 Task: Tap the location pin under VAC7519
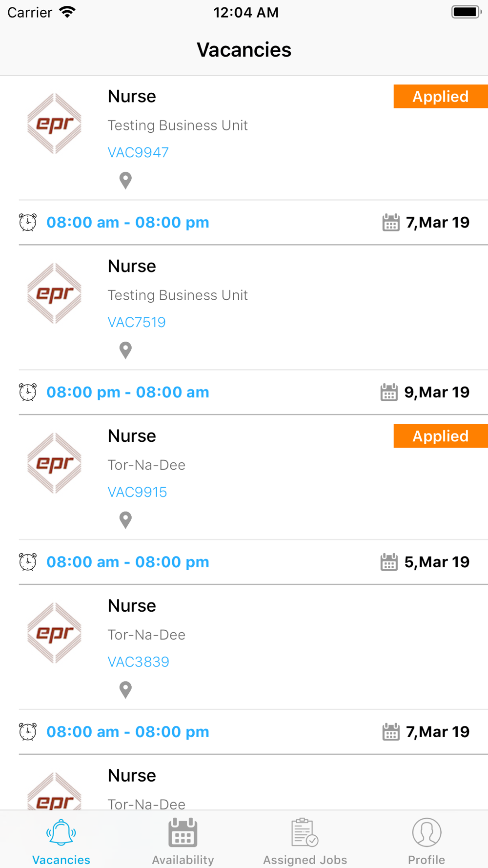point(125,350)
